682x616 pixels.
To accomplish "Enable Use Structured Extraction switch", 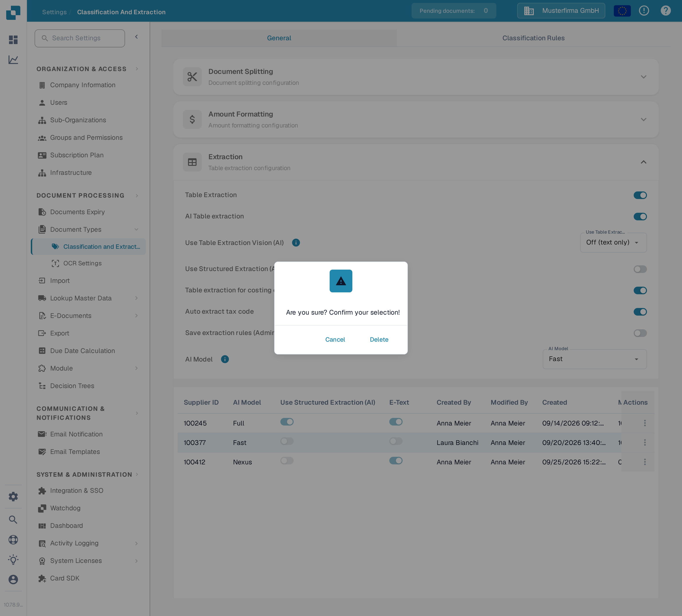I will click(640, 269).
